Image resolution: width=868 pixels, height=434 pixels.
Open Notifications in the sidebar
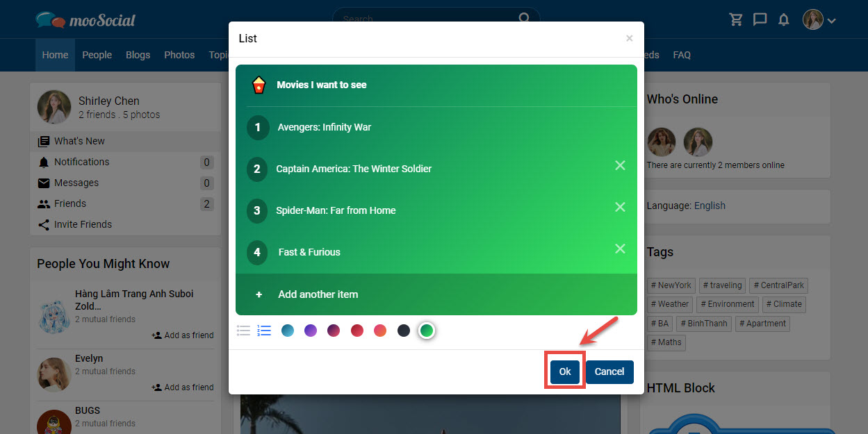pyautogui.click(x=125, y=162)
